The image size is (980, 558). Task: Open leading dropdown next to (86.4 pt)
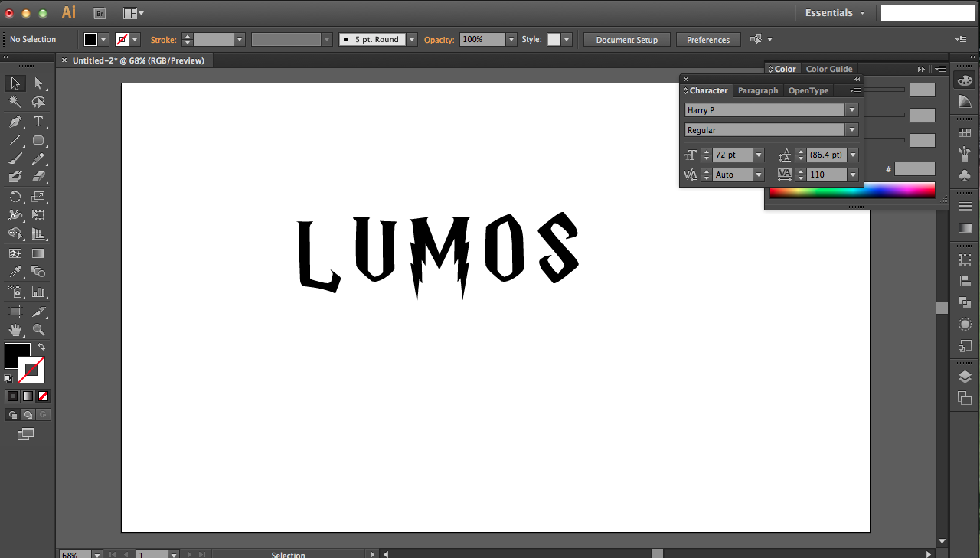tap(853, 155)
